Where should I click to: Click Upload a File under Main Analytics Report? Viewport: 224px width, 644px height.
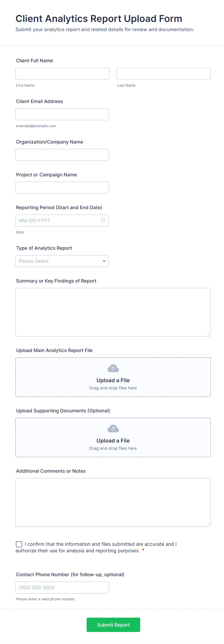pyautogui.click(x=113, y=380)
